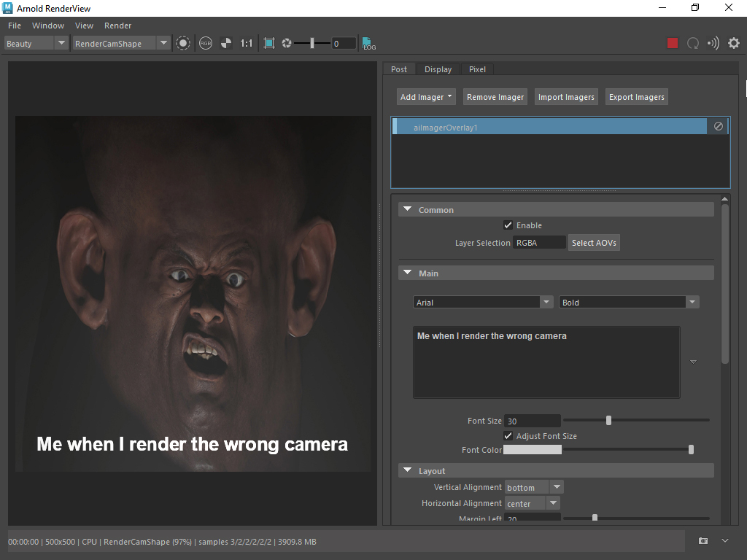Image resolution: width=747 pixels, height=560 pixels.
Task: Collapse the Layout section
Action: click(409, 471)
